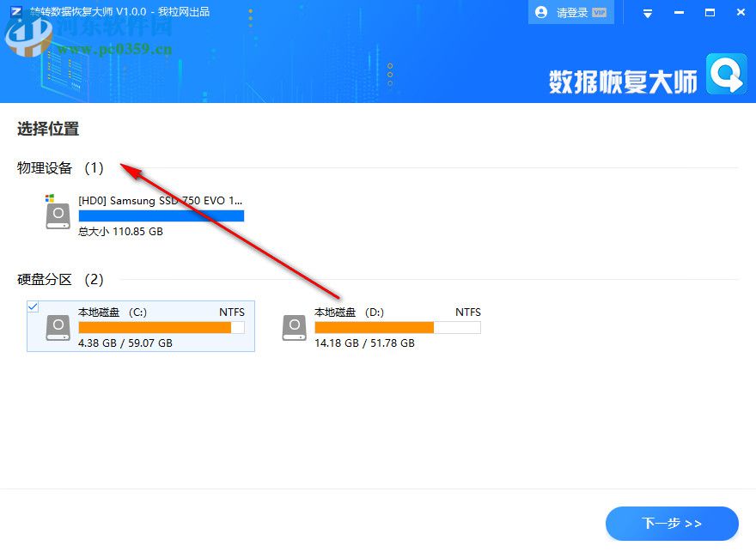
Task: Expand the 硬盘分区 section
Action: point(46,279)
